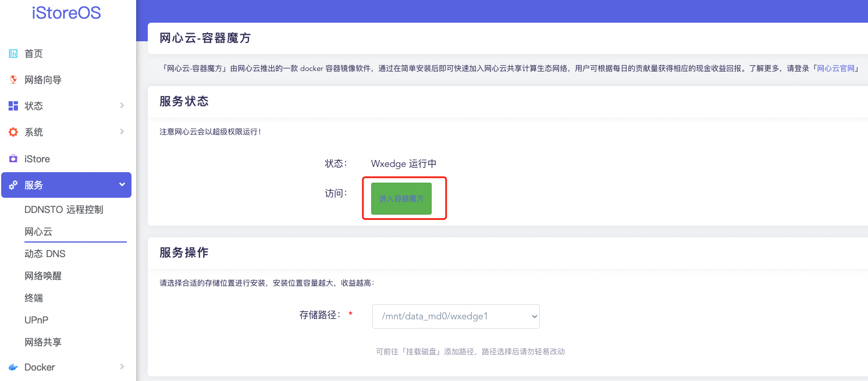Select 网心云 submenu item

(x=38, y=232)
